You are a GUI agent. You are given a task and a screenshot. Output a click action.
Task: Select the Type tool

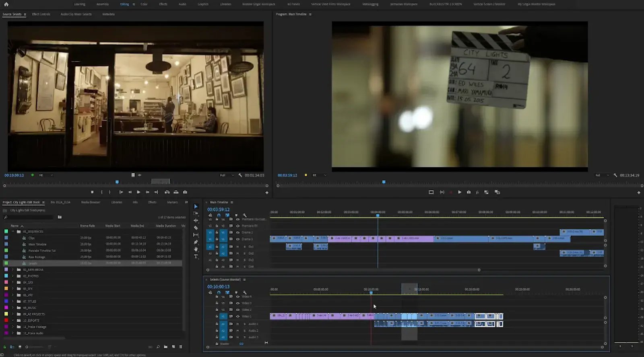(196, 256)
